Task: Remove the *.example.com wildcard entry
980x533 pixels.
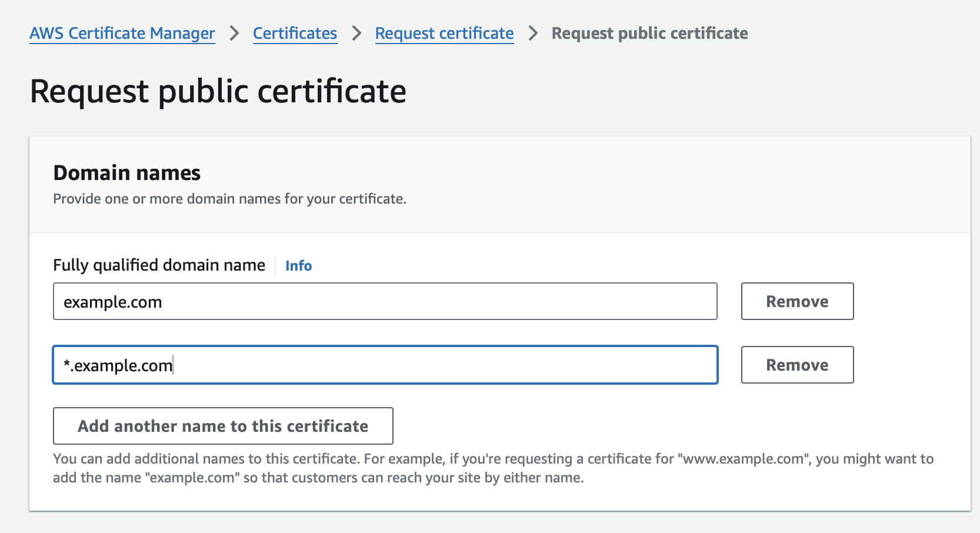Action: [796, 365]
